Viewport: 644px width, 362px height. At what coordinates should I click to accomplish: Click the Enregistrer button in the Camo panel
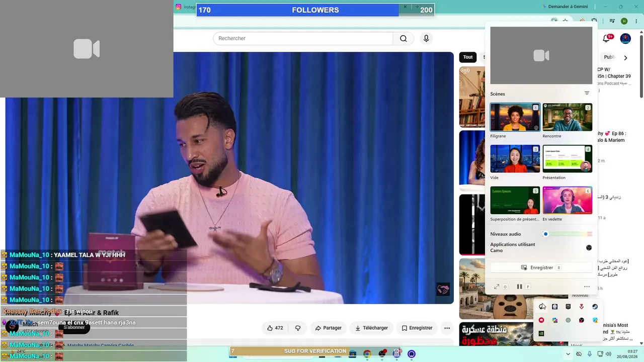541,267
